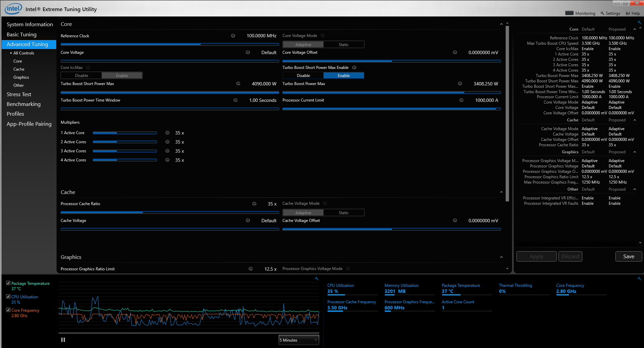Open Help question mark icon
Screen dimensions: 644x348
coord(628,13)
